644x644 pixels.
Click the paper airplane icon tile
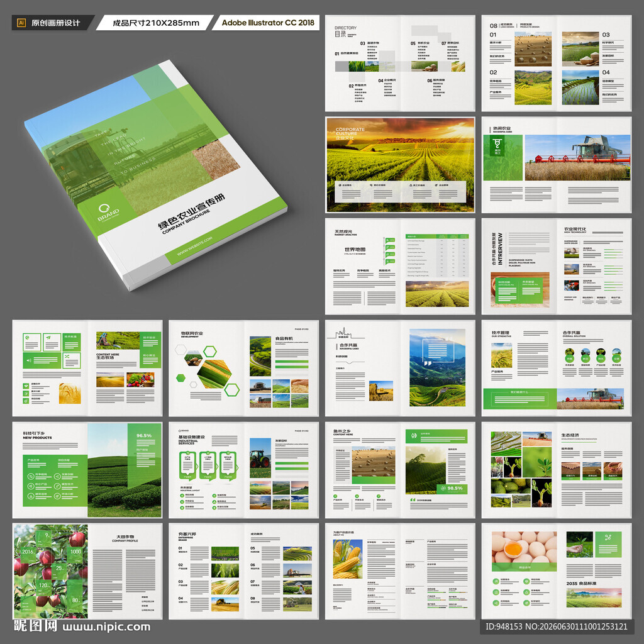pos(52,341)
